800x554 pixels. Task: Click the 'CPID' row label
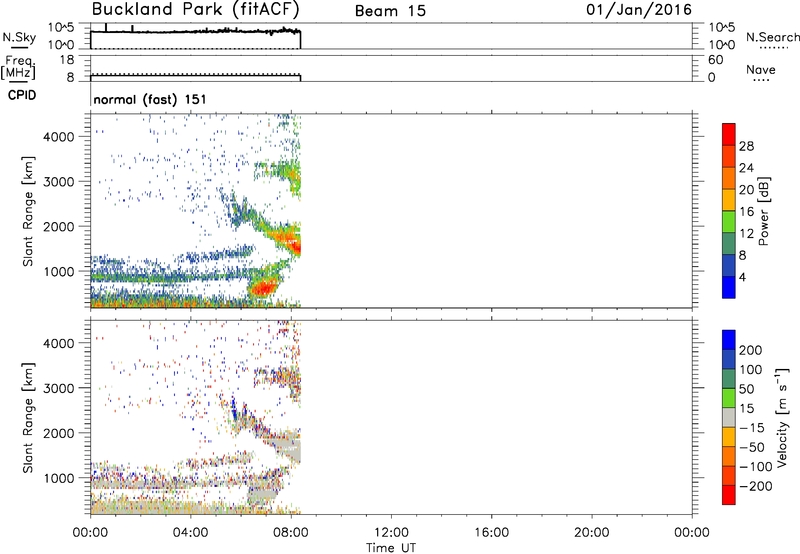click(22, 95)
